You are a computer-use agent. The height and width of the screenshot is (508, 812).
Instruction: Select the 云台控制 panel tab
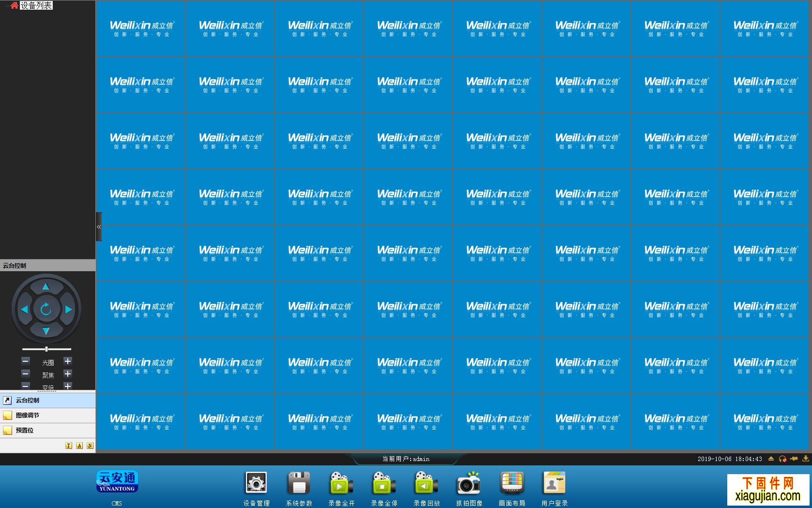click(47, 400)
